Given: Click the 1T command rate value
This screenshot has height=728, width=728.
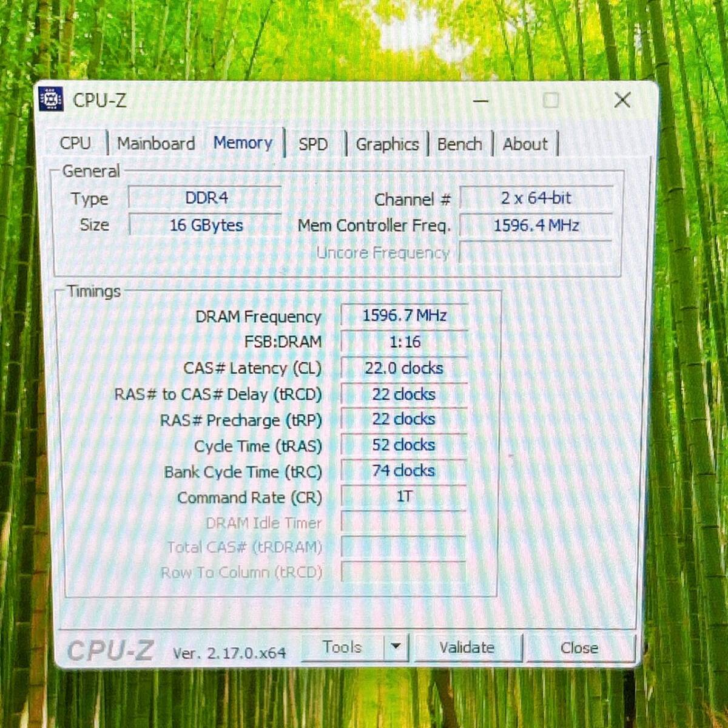Looking at the screenshot, I should click(405, 497).
